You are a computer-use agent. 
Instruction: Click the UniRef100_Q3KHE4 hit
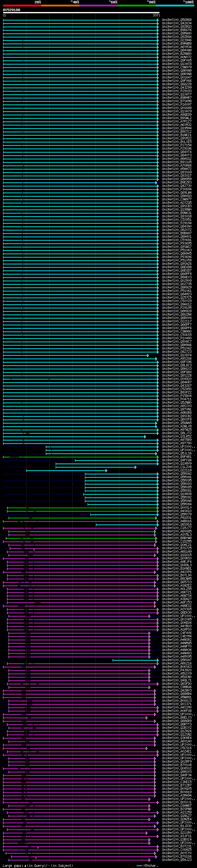(176, 737)
